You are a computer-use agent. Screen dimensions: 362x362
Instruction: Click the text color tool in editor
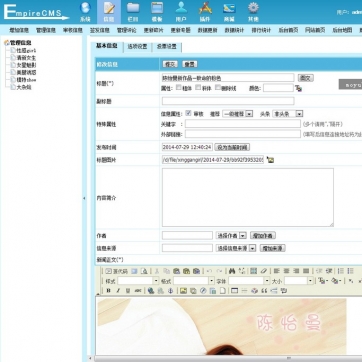(322, 281)
